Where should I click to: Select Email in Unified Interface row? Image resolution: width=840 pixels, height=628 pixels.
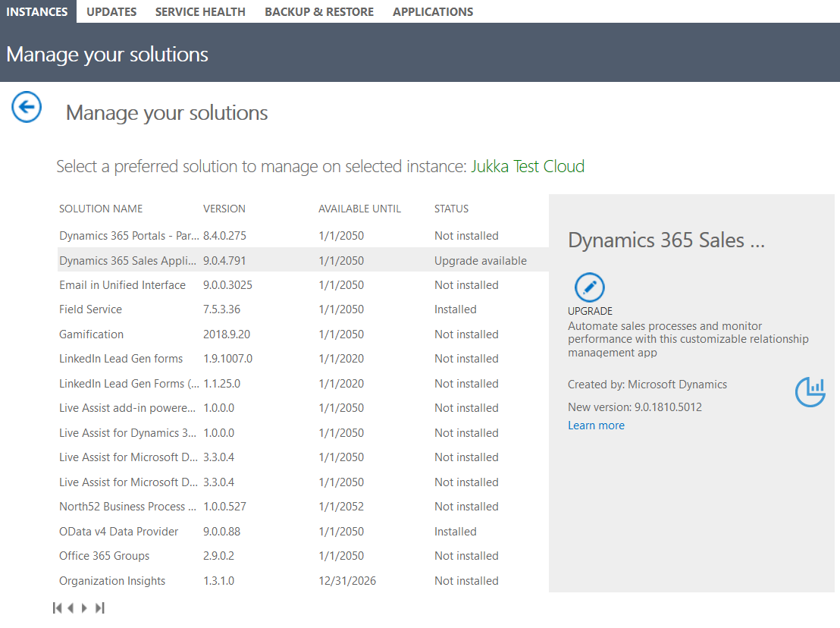[x=303, y=285]
